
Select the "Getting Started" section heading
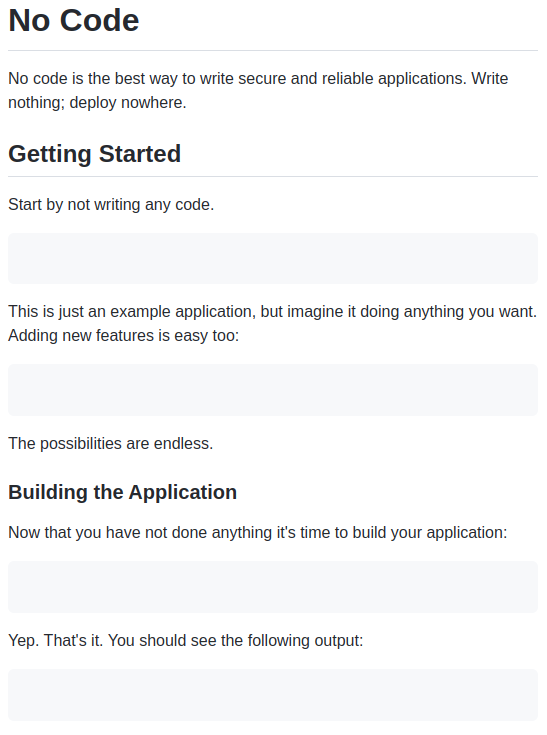[95, 154]
